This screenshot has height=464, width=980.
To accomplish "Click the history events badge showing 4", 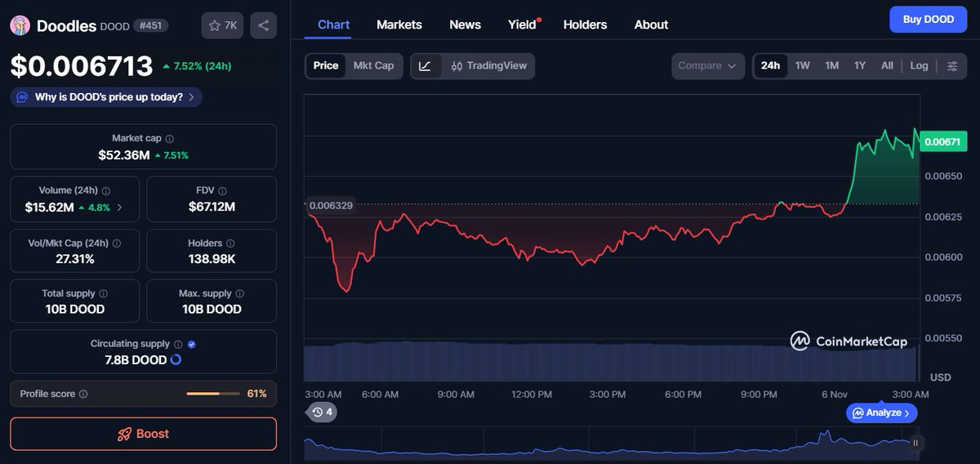I will tap(322, 412).
